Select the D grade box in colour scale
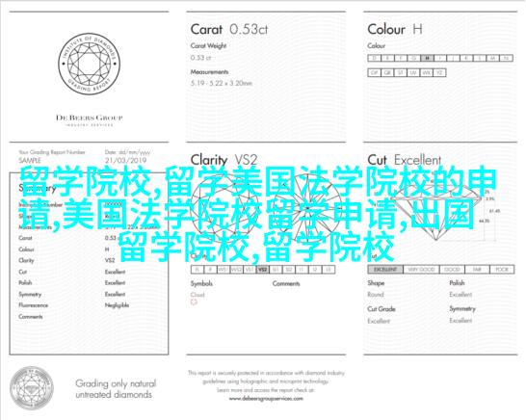 pos(375,58)
